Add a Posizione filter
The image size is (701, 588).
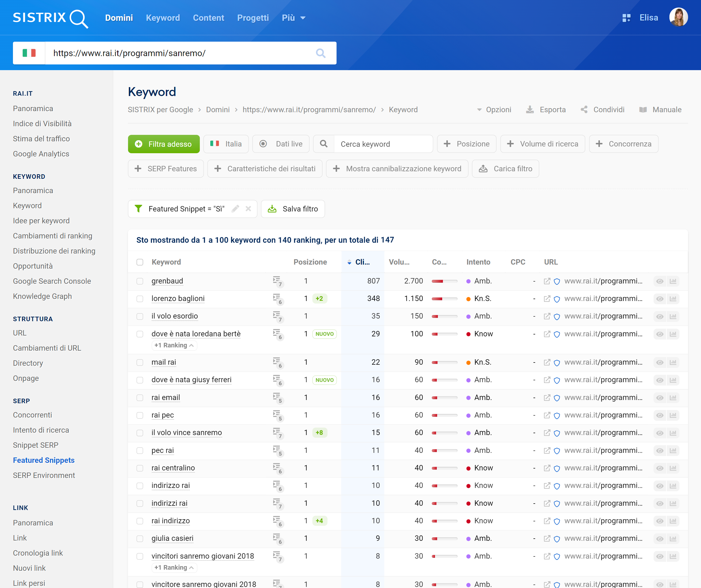pos(467,144)
